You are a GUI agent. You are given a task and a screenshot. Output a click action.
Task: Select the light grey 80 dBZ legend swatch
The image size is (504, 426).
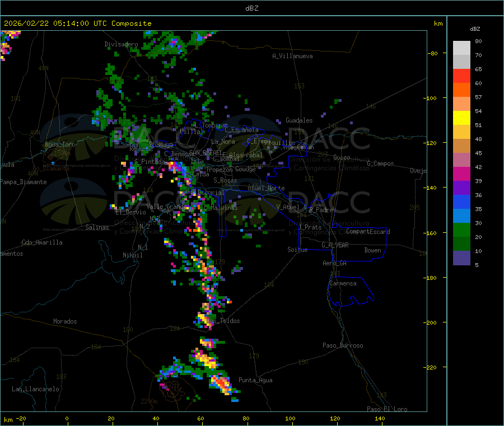pyautogui.click(x=461, y=48)
